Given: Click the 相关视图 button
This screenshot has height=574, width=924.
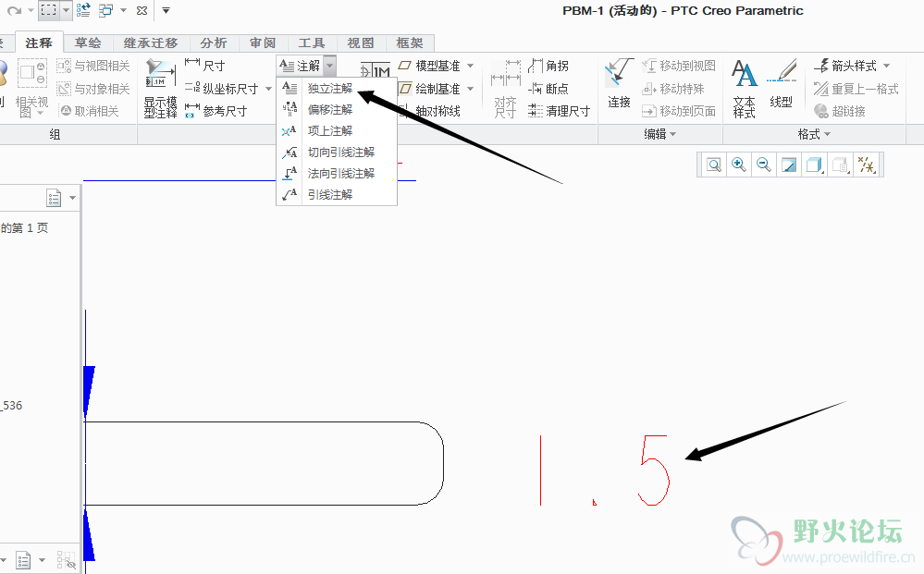Looking at the screenshot, I should (x=31, y=88).
